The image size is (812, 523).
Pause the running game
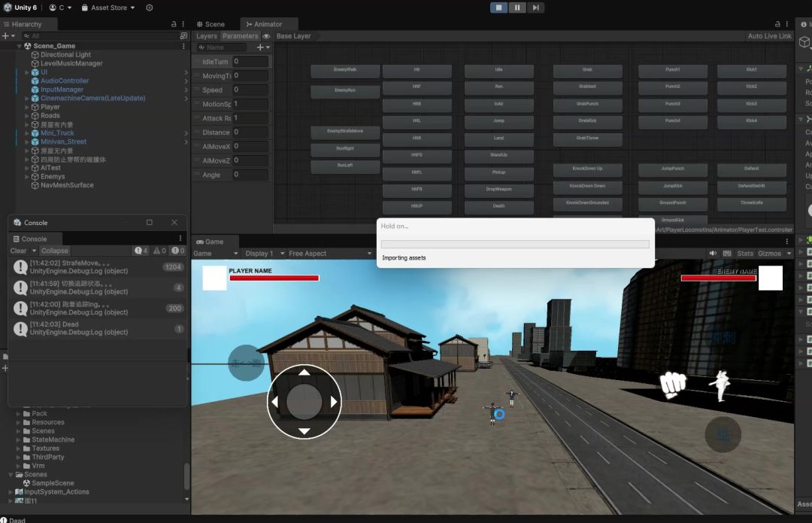coord(517,8)
